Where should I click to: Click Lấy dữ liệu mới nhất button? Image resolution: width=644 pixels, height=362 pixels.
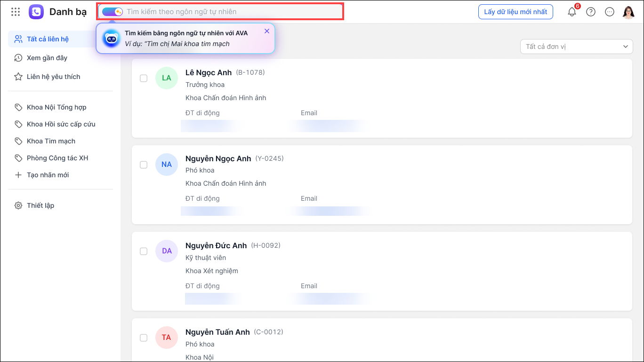click(x=515, y=12)
